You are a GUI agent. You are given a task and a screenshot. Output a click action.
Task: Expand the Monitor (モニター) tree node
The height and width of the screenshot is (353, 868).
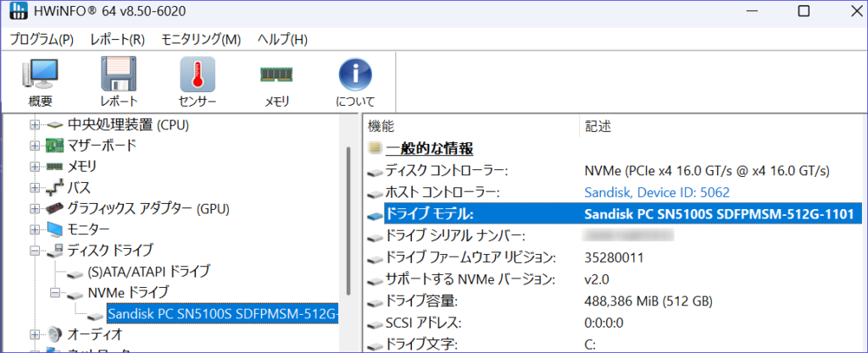point(35,229)
